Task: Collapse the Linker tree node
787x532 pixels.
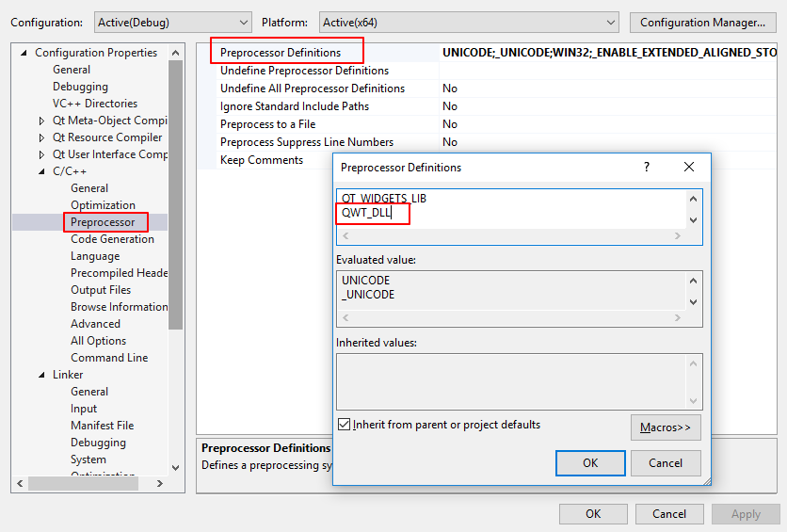Action: (x=42, y=375)
